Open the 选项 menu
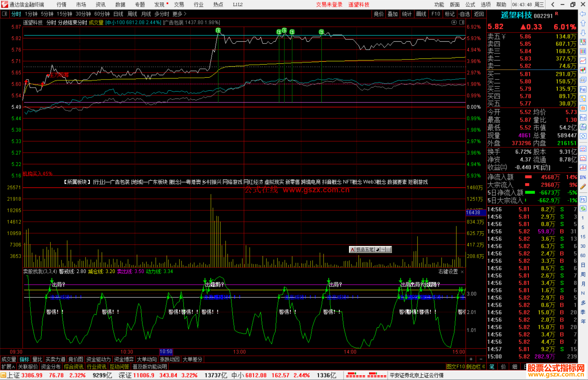Screen dimensions: 588x380 pyautogui.click(x=486, y=4)
